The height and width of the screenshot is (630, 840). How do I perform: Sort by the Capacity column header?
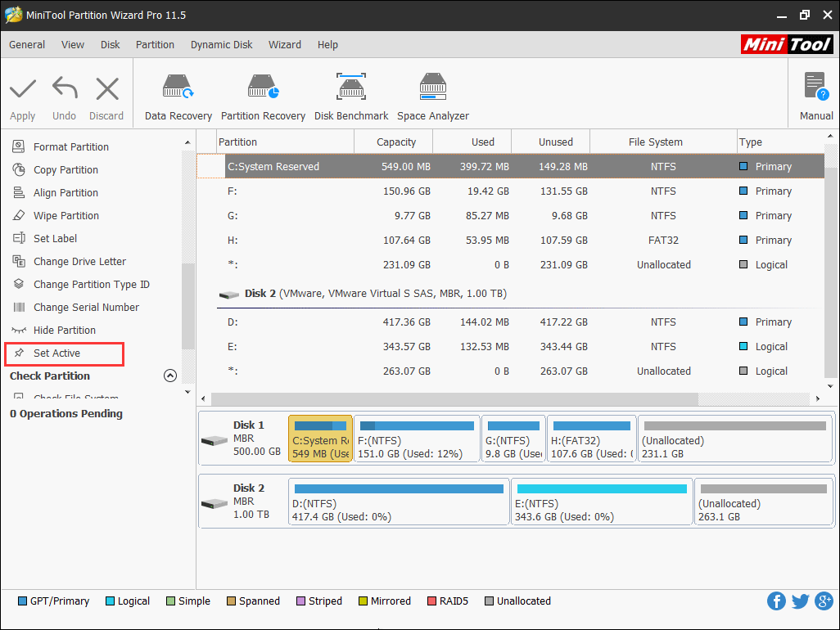tap(393, 142)
